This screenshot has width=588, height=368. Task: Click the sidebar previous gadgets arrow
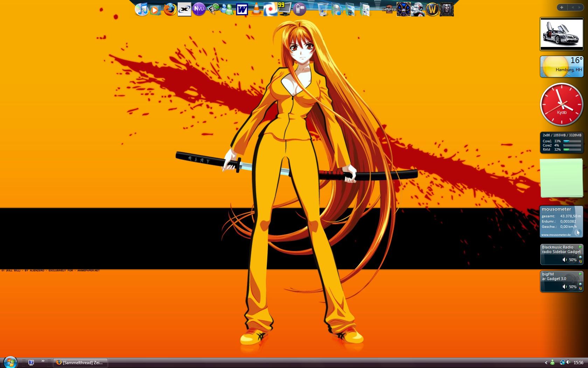[573, 7]
